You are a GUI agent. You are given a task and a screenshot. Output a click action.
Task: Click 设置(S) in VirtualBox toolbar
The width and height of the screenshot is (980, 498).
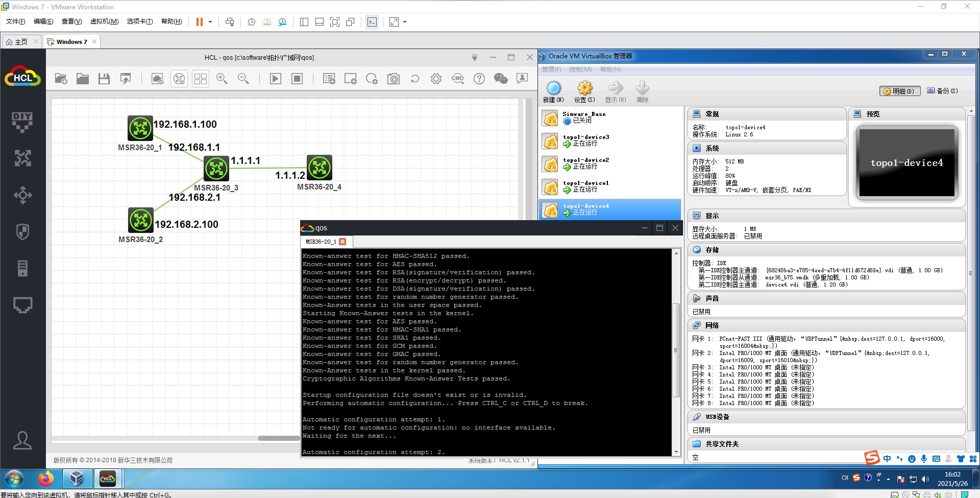(584, 92)
